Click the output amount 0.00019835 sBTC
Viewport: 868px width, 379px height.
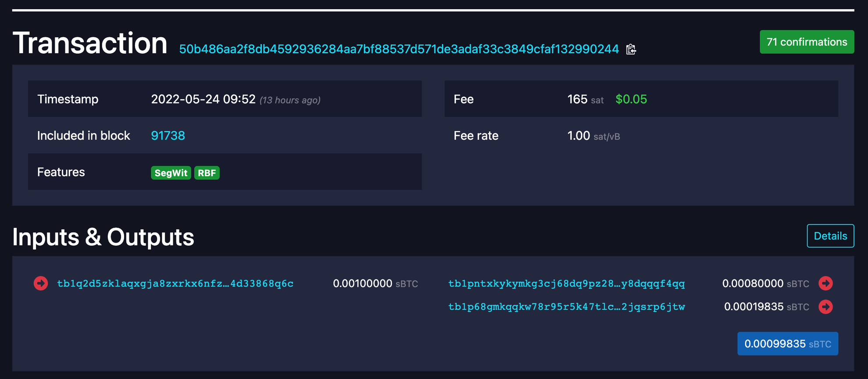tap(766, 307)
